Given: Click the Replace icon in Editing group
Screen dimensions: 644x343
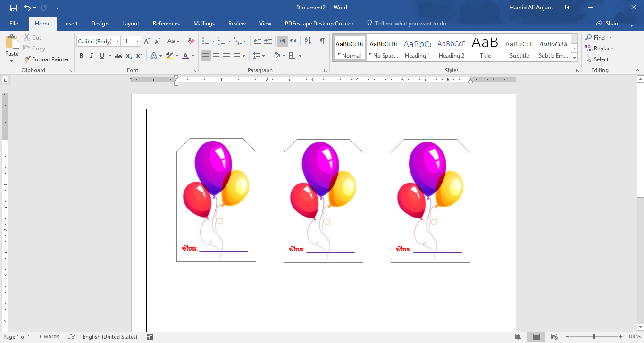Looking at the screenshot, I should [x=599, y=48].
